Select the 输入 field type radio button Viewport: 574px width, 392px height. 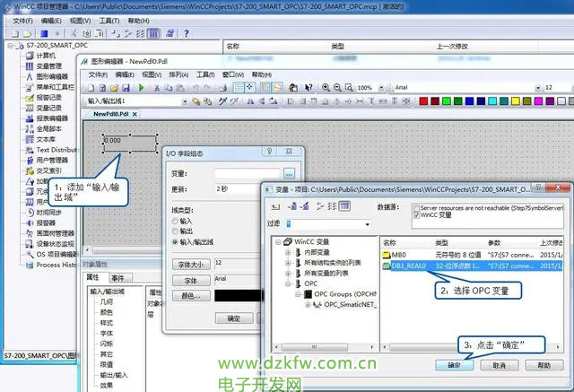176,221
